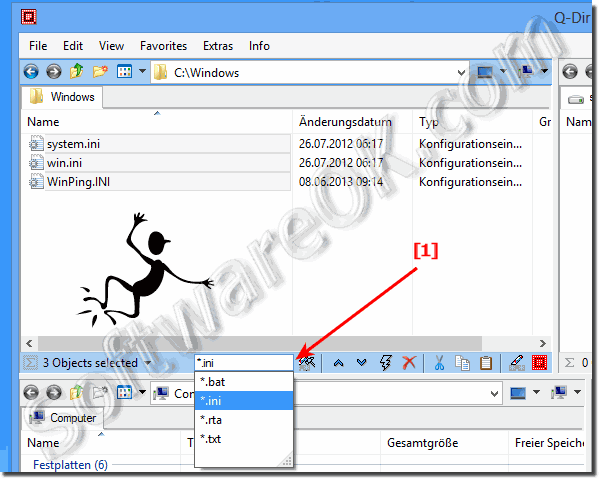Viewport: 599px width, 479px height.
Task: Click the WinPing.INI file icon
Action: click(36, 181)
